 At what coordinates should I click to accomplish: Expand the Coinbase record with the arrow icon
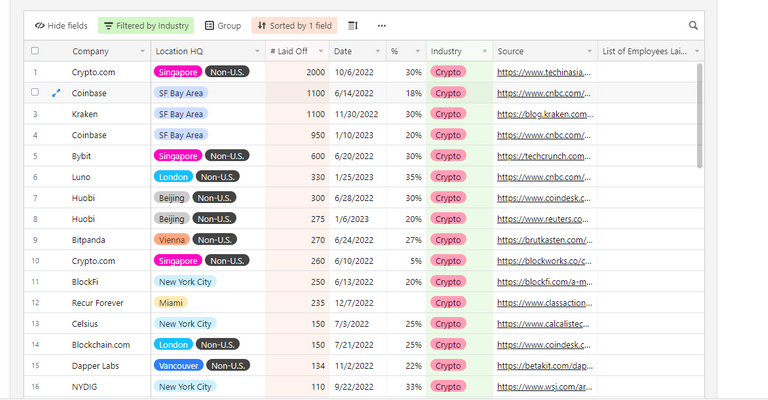click(56, 93)
